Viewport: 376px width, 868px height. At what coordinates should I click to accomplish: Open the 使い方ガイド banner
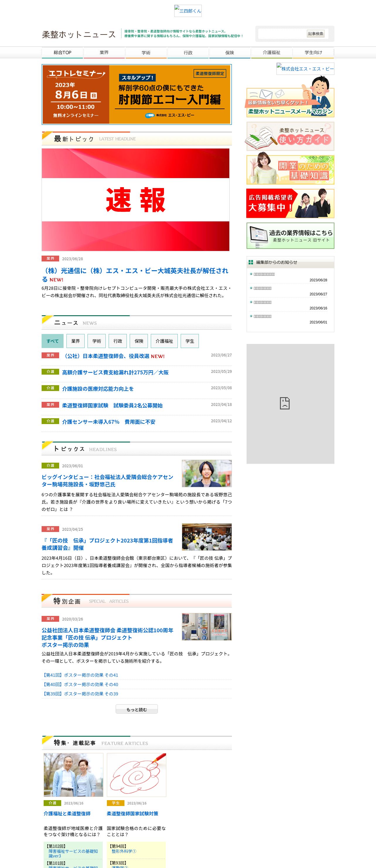(x=290, y=136)
